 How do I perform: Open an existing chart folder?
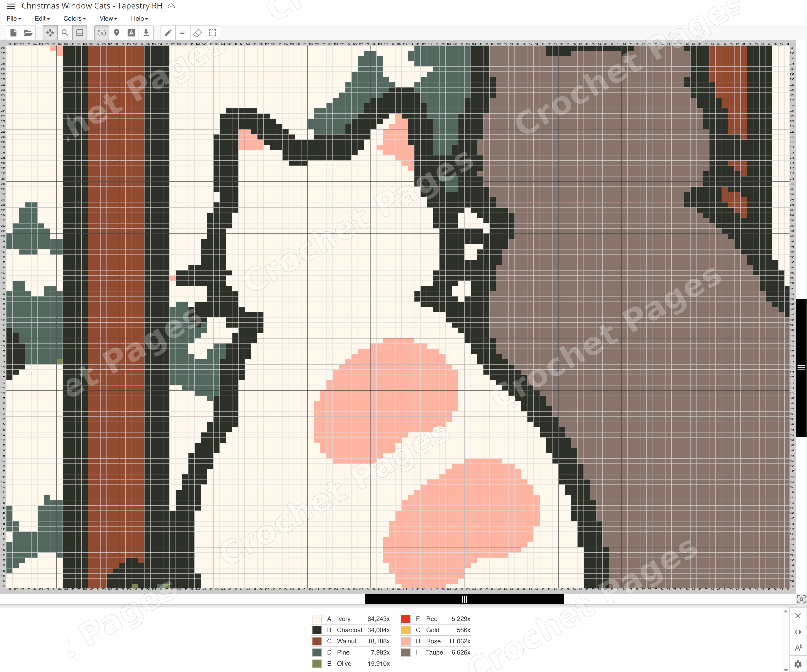(28, 33)
